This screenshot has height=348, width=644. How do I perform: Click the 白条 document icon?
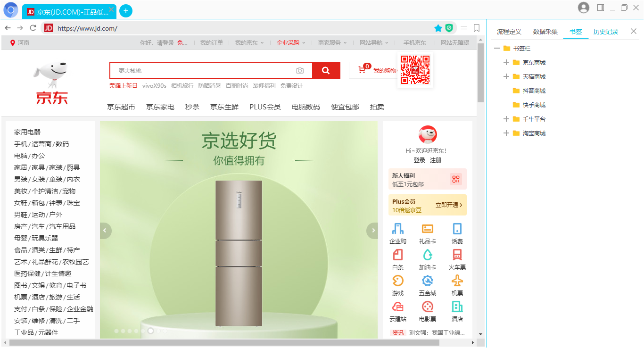coord(398,255)
